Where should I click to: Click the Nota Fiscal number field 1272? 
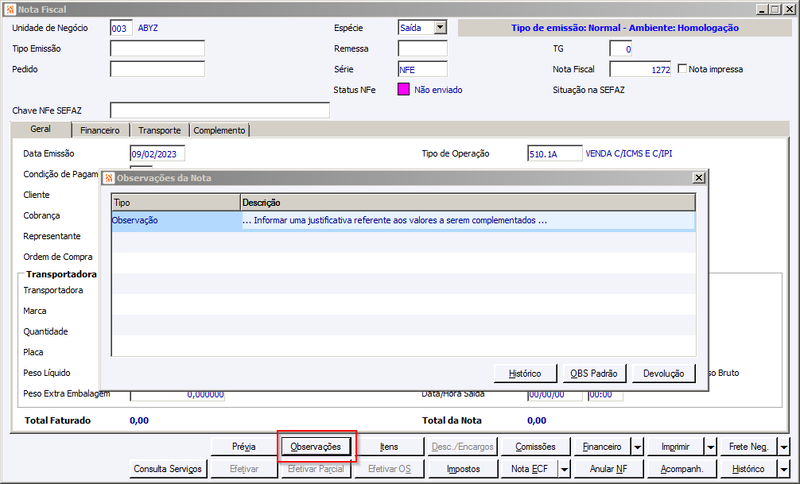point(640,69)
